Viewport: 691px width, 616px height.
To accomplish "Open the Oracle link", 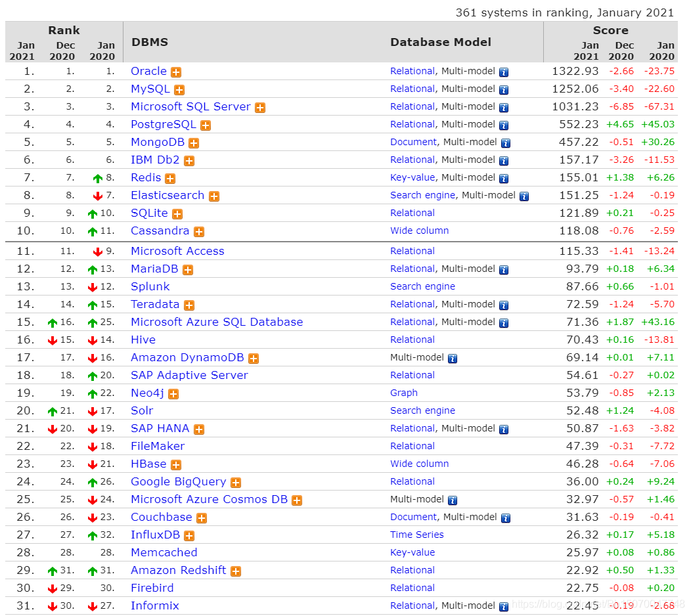I will click(149, 72).
